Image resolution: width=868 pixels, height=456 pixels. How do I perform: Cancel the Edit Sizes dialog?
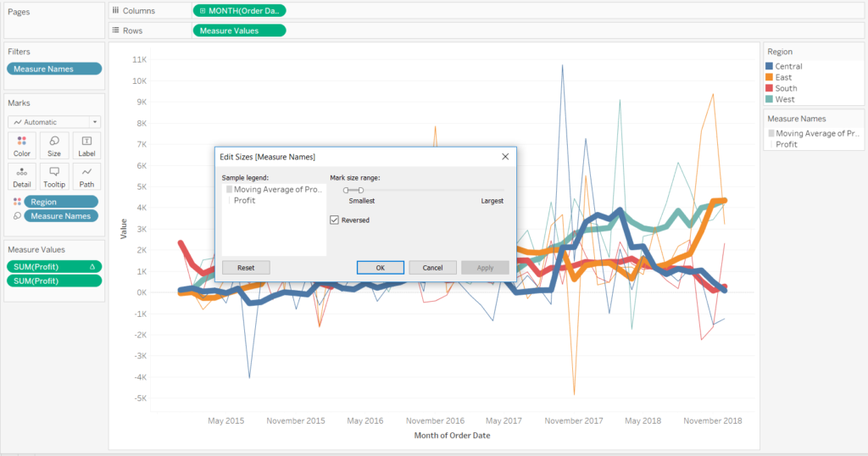[432, 267]
